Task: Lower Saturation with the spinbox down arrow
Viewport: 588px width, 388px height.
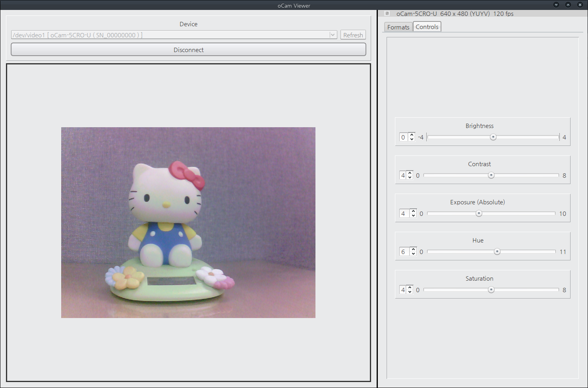Action: [x=410, y=292]
